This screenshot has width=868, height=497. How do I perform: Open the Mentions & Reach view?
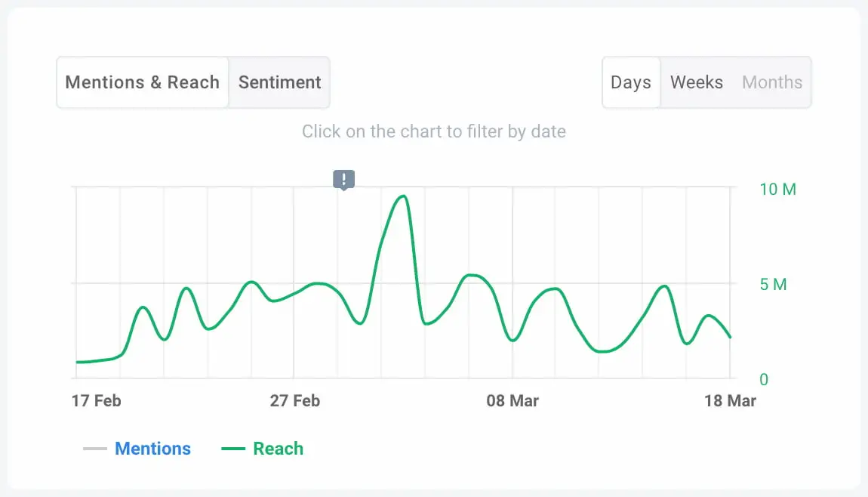[x=143, y=82]
